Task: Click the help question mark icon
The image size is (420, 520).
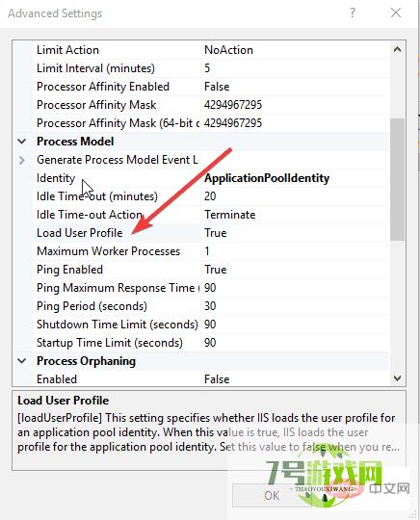Action: coord(353,13)
